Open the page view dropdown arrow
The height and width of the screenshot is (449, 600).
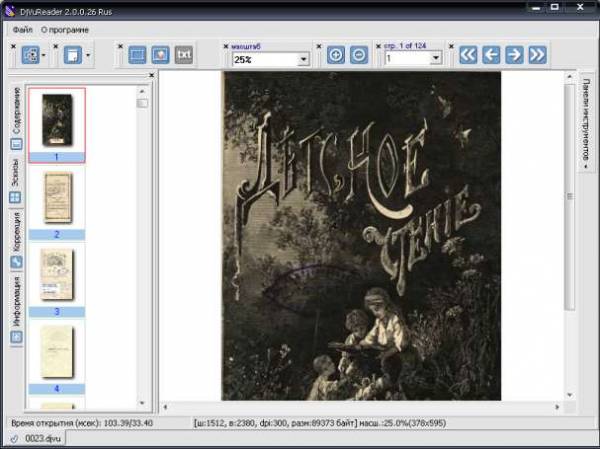tap(88, 55)
